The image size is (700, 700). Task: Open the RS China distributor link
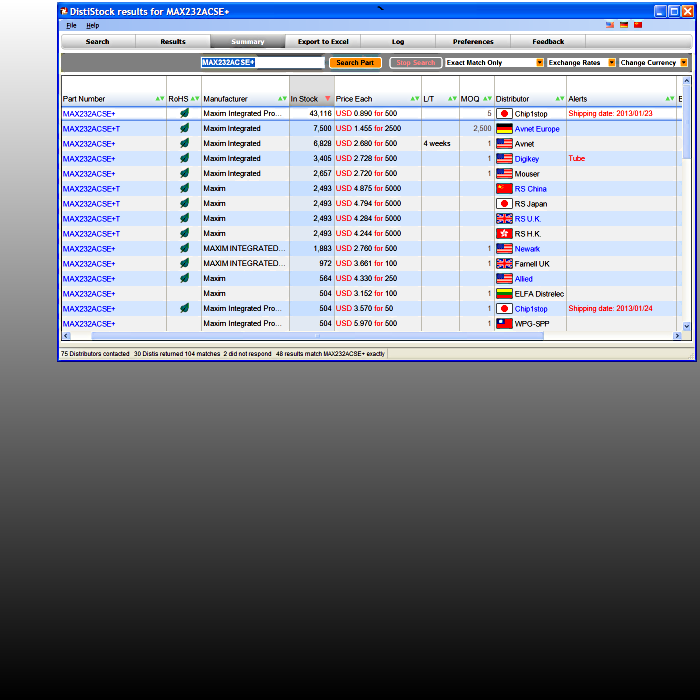(530, 189)
